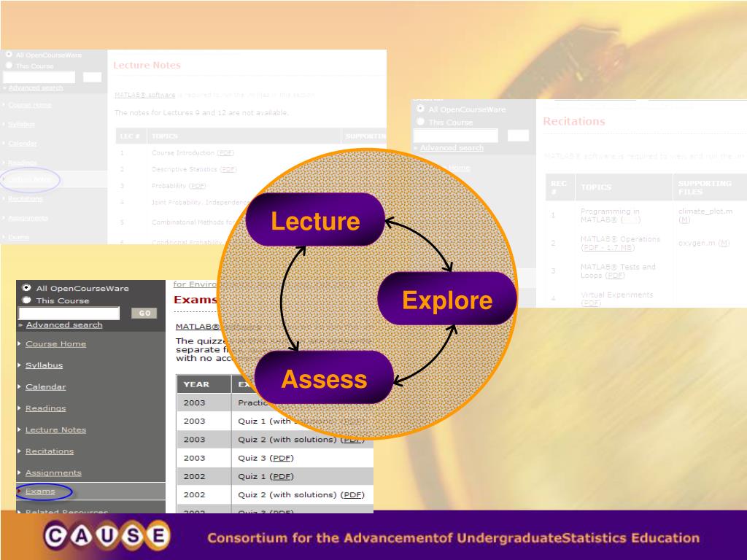Click the purple Assess button in the circle
Screen dimensions: 747x560
point(324,378)
